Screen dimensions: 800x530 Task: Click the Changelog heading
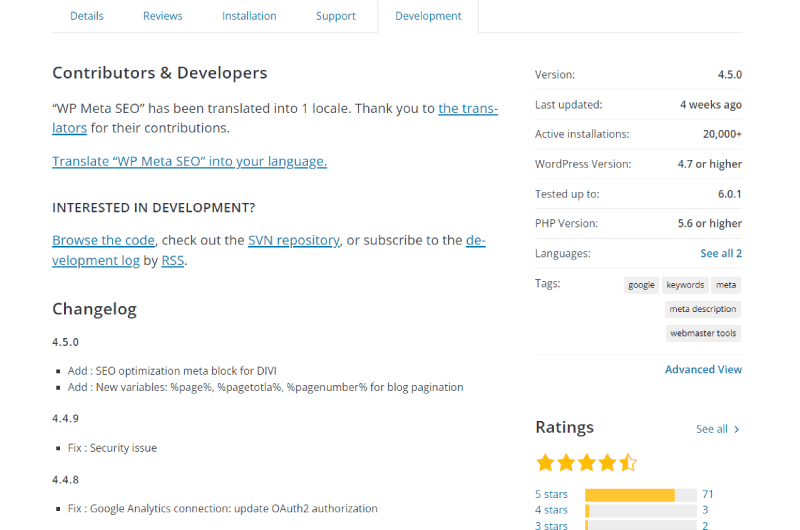pos(94,309)
